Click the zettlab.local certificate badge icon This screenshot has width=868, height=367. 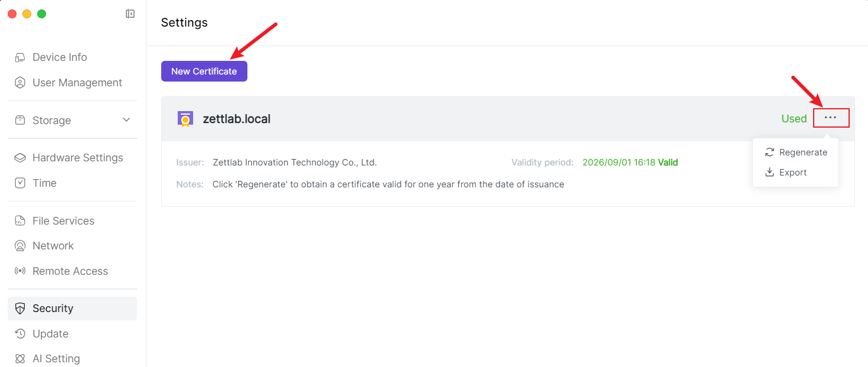[x=185, y=119]
